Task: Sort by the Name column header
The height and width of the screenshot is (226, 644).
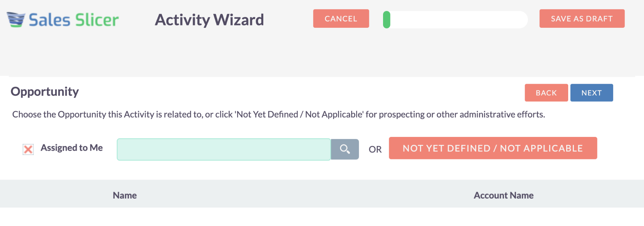Action: [x=125, y=195]
